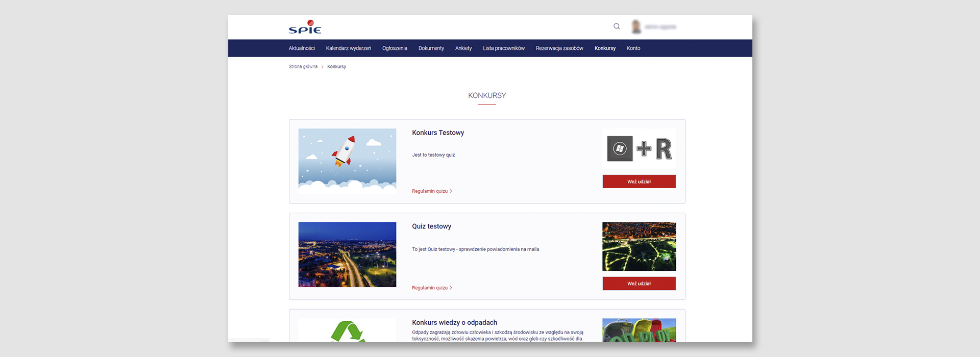Open Regulamin quizu for Quiz testowy
Viewport: 980px width, 357px height.
click(432, 288)
